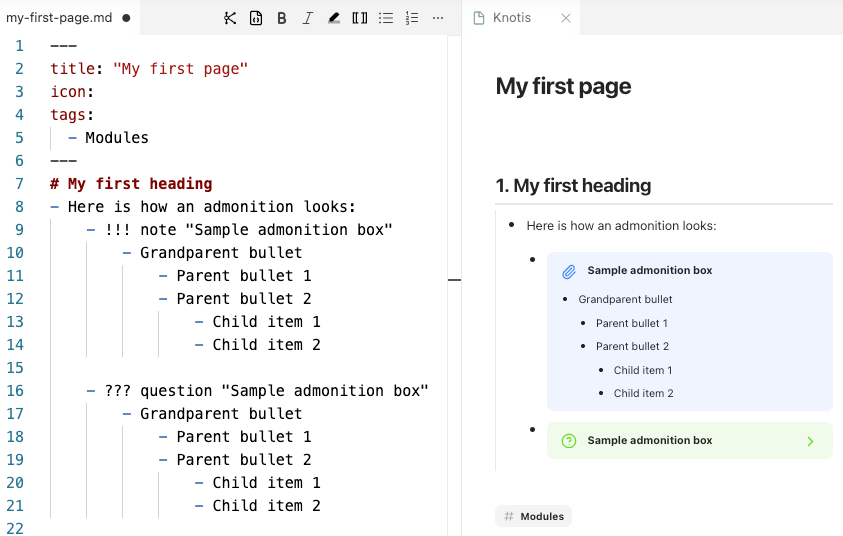Image resolution: width=843 pixels, height=536 pixels.
Task: Click "Child item 2" in the preview
Action: 644,393
